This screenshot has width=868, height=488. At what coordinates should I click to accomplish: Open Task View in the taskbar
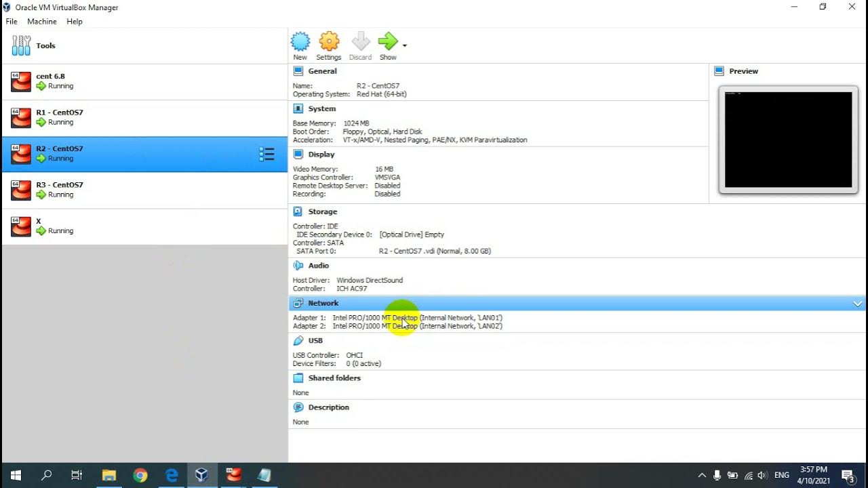[x=77, y=475]
